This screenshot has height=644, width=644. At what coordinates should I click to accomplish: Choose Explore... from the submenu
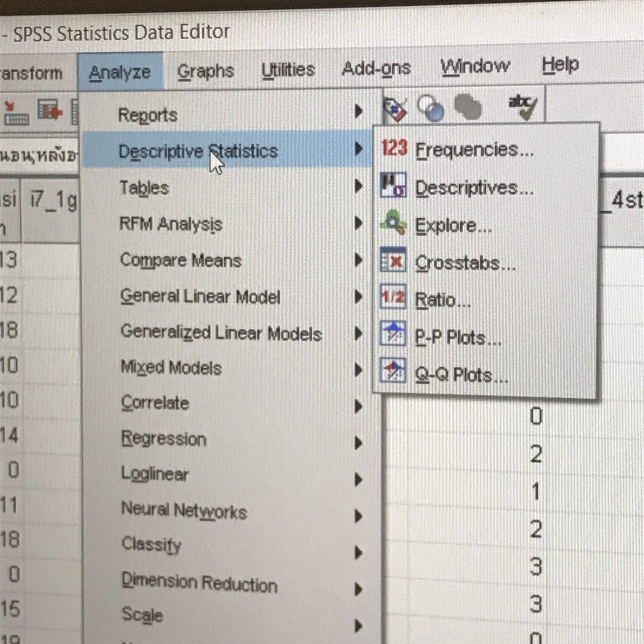[453, 226]
